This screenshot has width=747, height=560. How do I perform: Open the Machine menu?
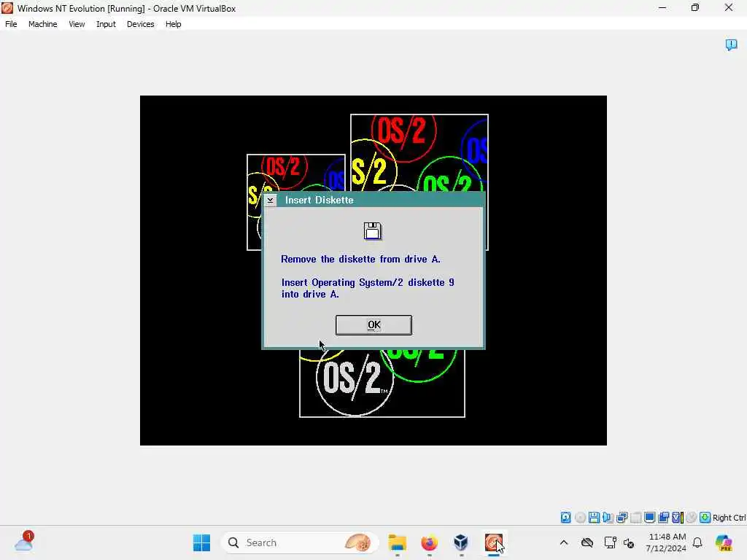pyautogui.click(x=43, y=24)
